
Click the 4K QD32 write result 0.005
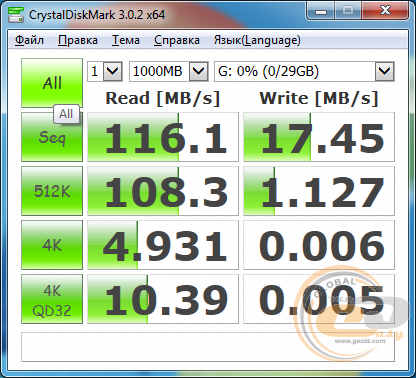click(x=319, y=299)
